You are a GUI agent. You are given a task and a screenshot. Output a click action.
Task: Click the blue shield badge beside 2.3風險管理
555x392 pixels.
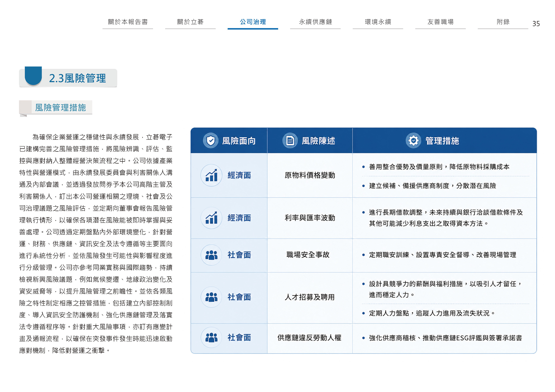pyautogui.click(x=33, y=76)
